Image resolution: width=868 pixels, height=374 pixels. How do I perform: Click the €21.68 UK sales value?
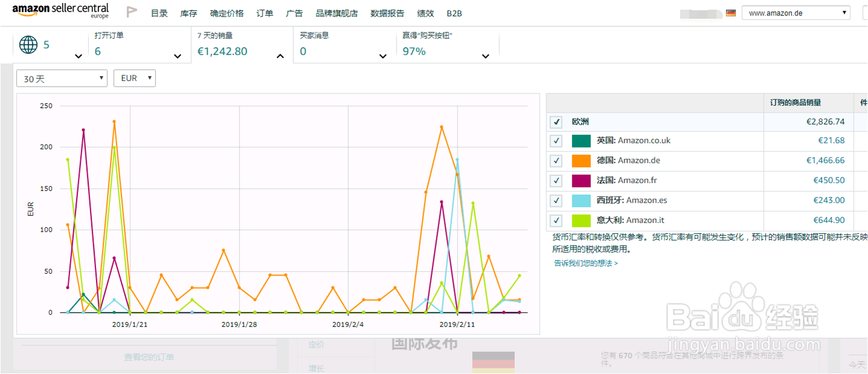[832, 141]
